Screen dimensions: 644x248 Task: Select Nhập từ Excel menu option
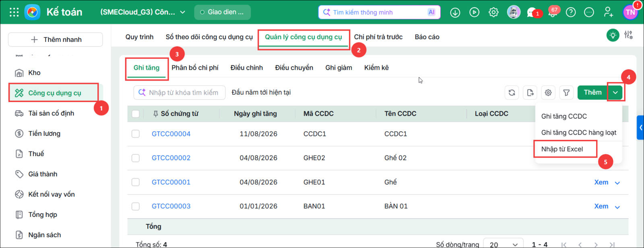(x=562, y=149)
